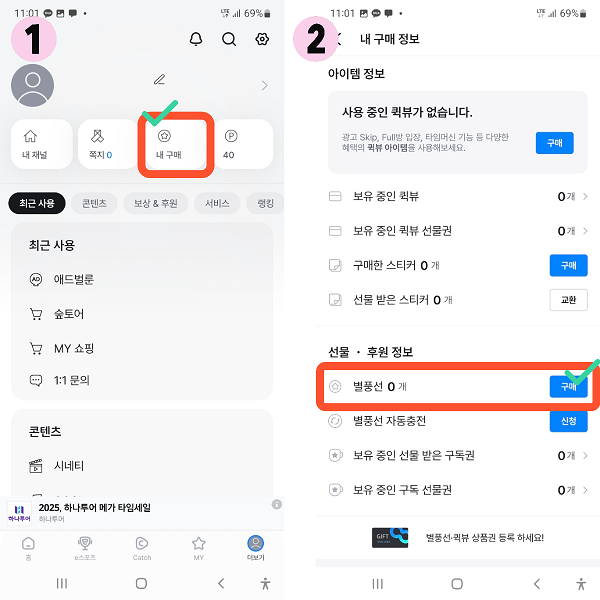Tap the search magnifier icon
This screenshot has height=600, width=600.
click(x=229, y=39)
